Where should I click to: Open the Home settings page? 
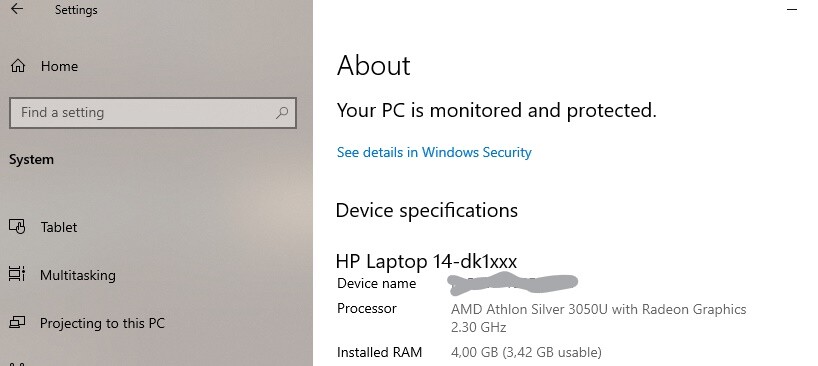pyautogui.click(x=59, y=66)
